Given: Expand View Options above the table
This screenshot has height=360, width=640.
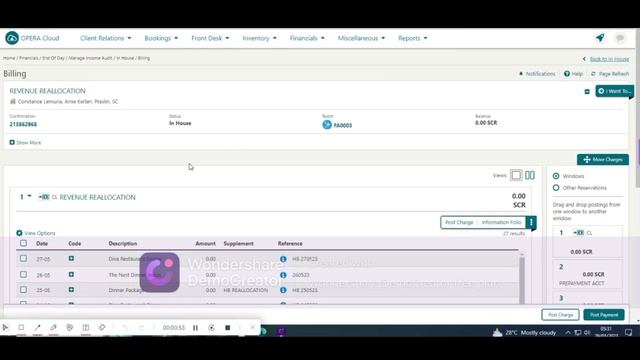Looking at the screenshot, I should [x=36, y=233].
